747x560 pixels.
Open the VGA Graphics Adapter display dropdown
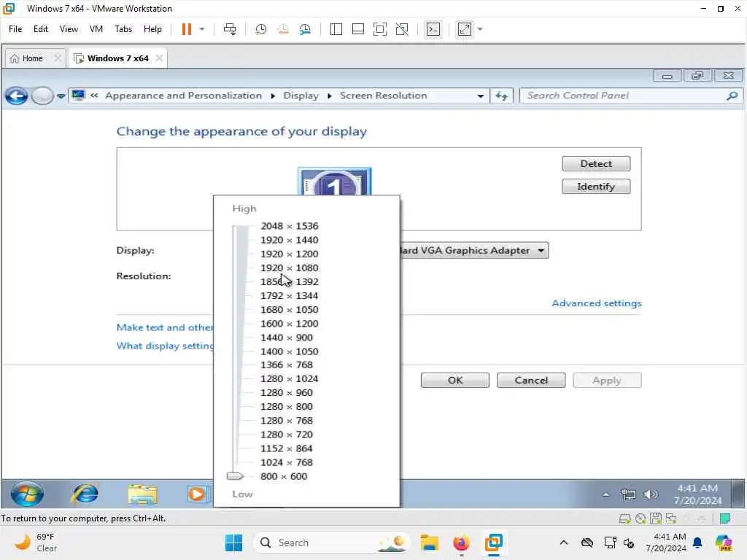point(474,251)
